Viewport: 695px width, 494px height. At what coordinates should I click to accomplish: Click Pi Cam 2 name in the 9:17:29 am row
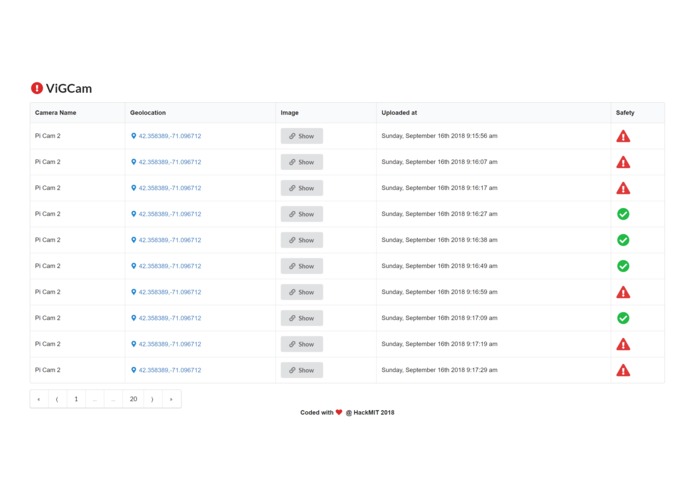[47, 370]
